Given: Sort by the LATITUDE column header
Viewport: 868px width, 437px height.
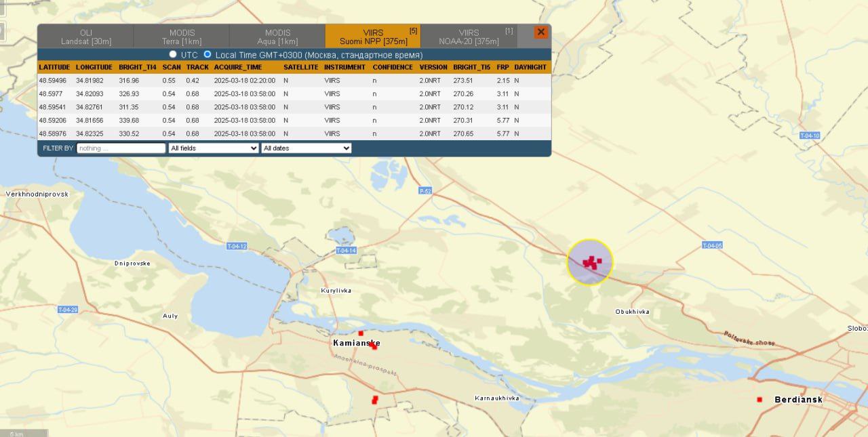Looking at the screenshot, I should (54, 67).
